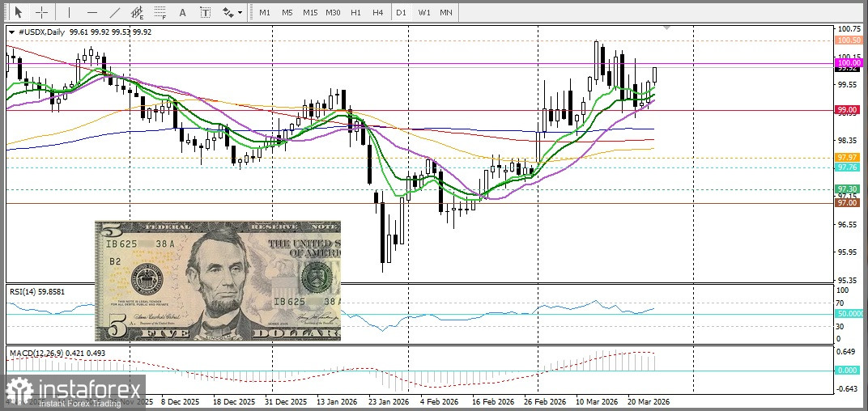The image size is (868, 411).
Task: Switch to H4 timeframe
Action: point(377,12)
